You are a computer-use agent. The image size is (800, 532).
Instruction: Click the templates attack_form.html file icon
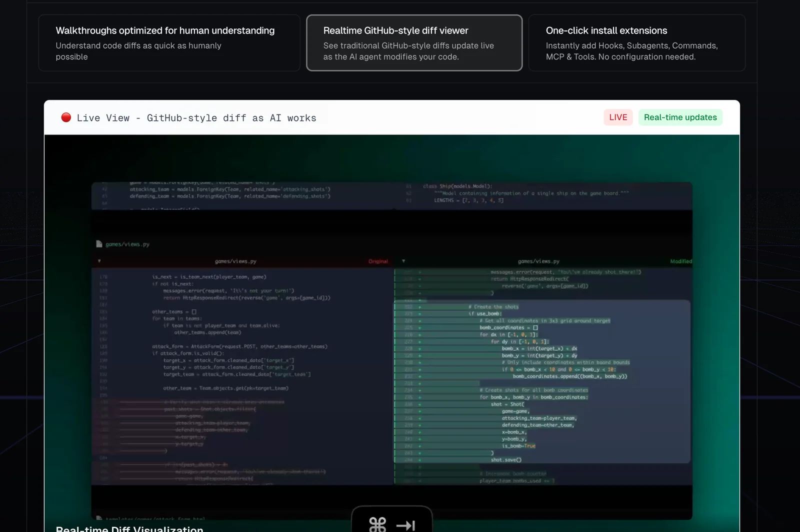pyautogui.click(x=99, y=518)
